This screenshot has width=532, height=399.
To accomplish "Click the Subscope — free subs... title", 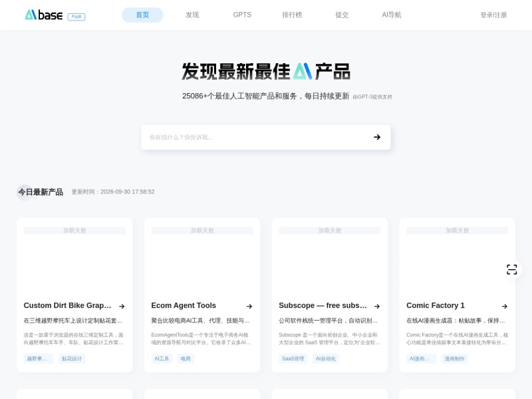I will pos(323,305).
